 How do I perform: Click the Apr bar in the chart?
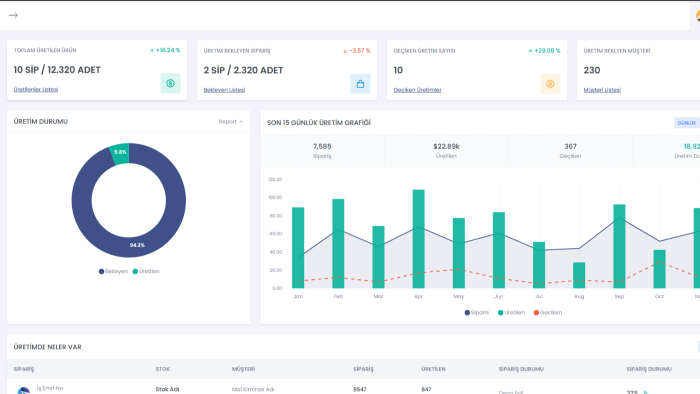coord(418,239)
